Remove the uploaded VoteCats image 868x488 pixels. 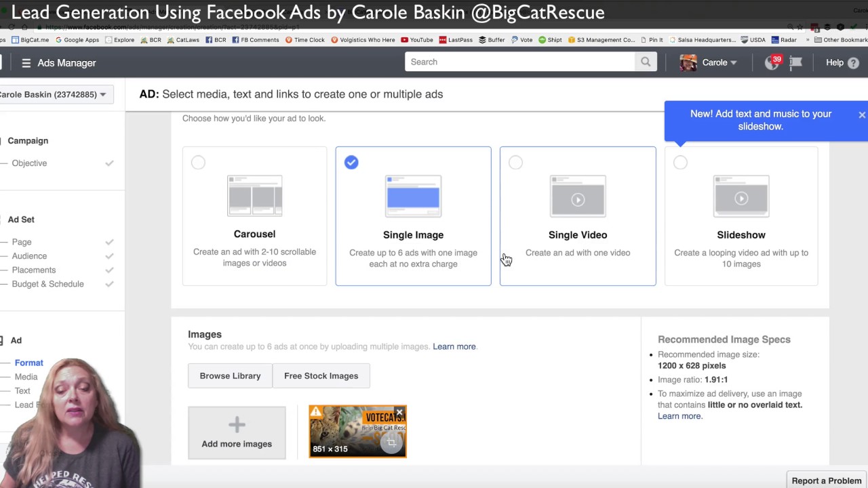[x=399, y=411]
